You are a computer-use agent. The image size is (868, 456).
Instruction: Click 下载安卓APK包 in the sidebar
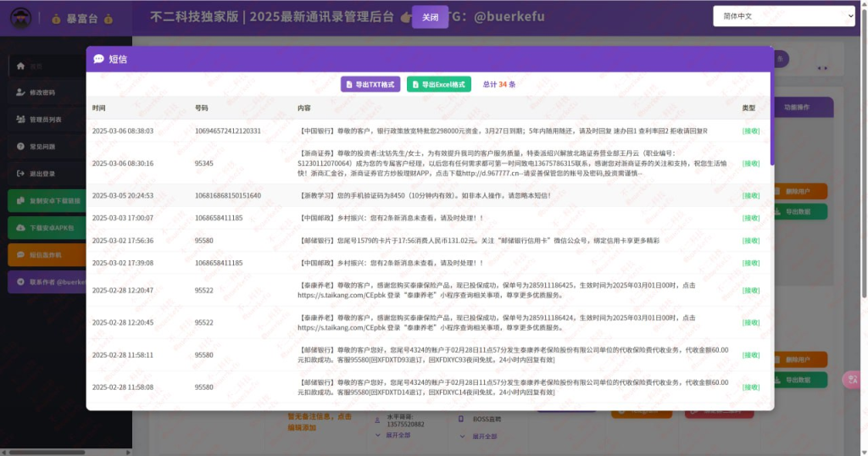pyautogui.click(x=47, y=228)
